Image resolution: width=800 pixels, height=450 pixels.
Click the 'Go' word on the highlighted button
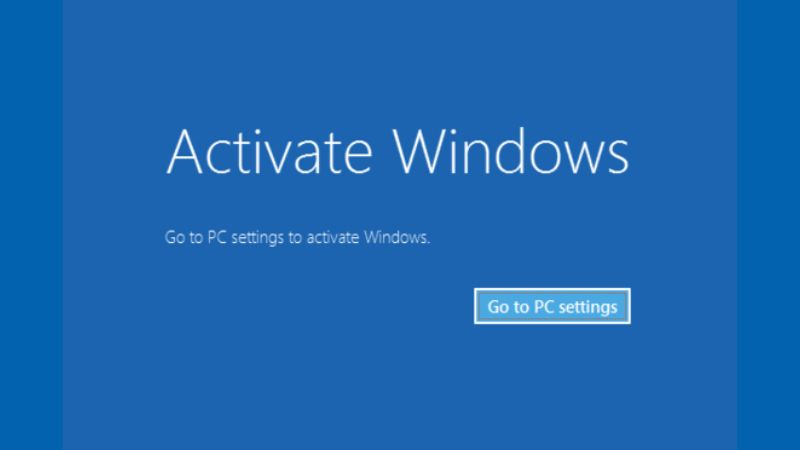(x=498, y=307)
